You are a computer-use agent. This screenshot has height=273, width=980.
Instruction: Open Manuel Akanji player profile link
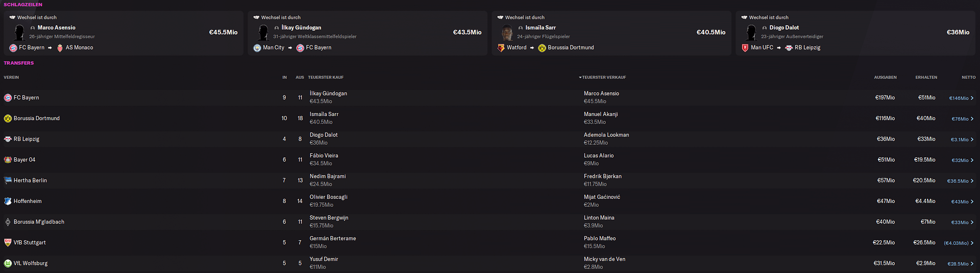point(601,114)
